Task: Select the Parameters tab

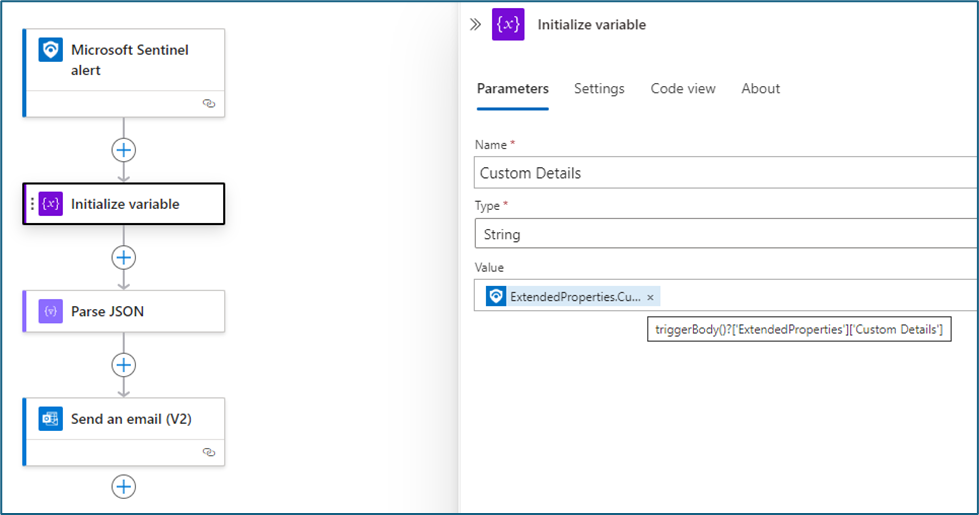Action: point(512,89)
